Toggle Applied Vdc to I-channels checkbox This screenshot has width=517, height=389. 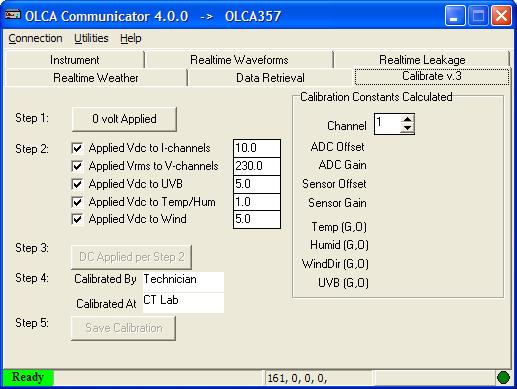pos(77,148)
